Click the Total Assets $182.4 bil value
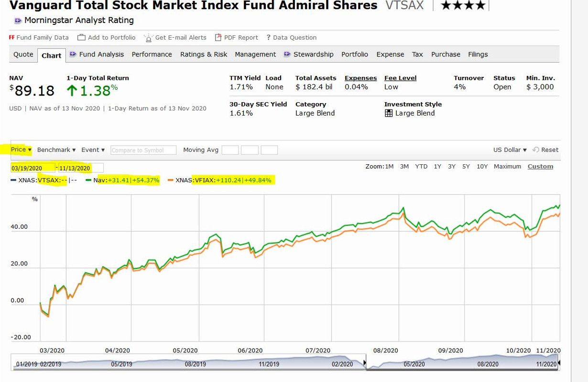 (x=314, y=87)
